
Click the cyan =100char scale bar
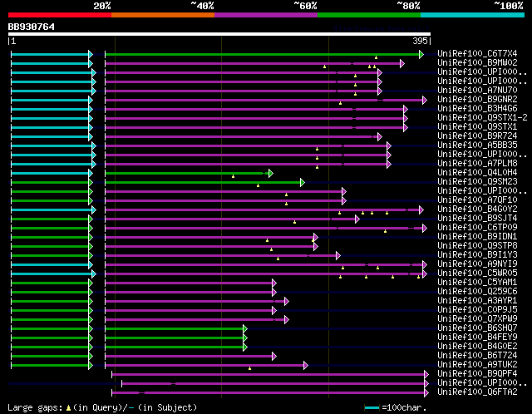(372, 407)
